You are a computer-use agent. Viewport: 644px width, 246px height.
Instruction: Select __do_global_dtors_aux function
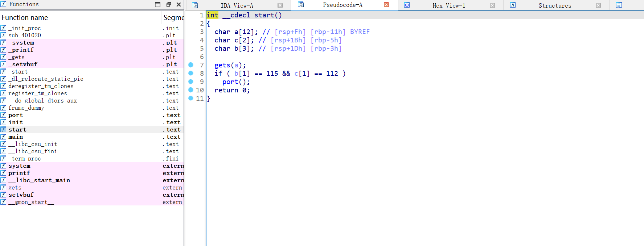coord(92,100)
